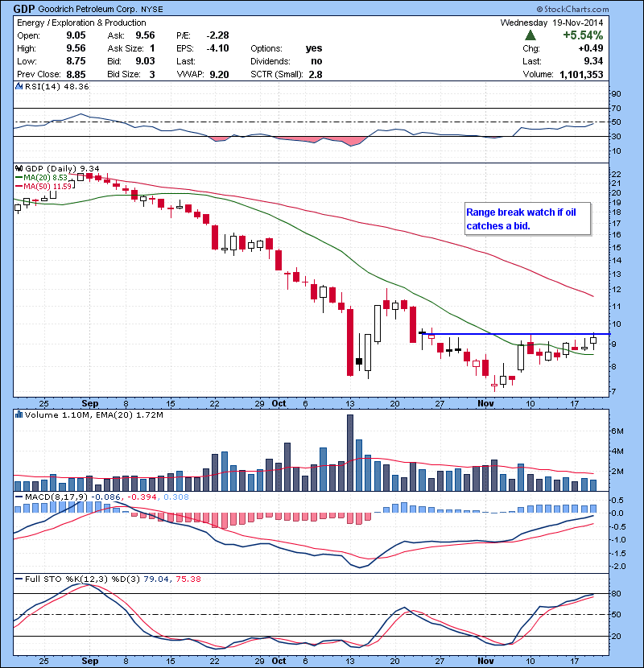The width and height of the screenshot is (644, 668).
Task: Click the Dividends value no
Action: pyautogui.click(x=316, y=61)
